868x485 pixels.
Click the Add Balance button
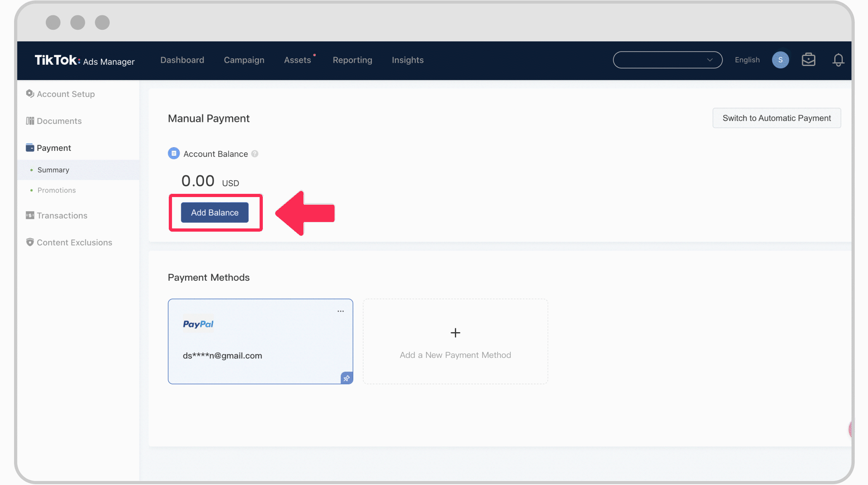[215, 212]
